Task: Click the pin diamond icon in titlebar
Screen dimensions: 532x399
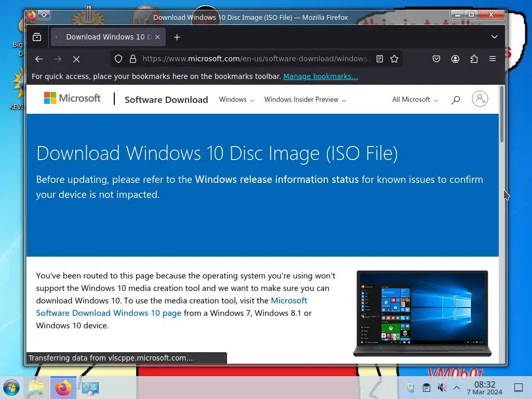Action: [x=44, y=15]
